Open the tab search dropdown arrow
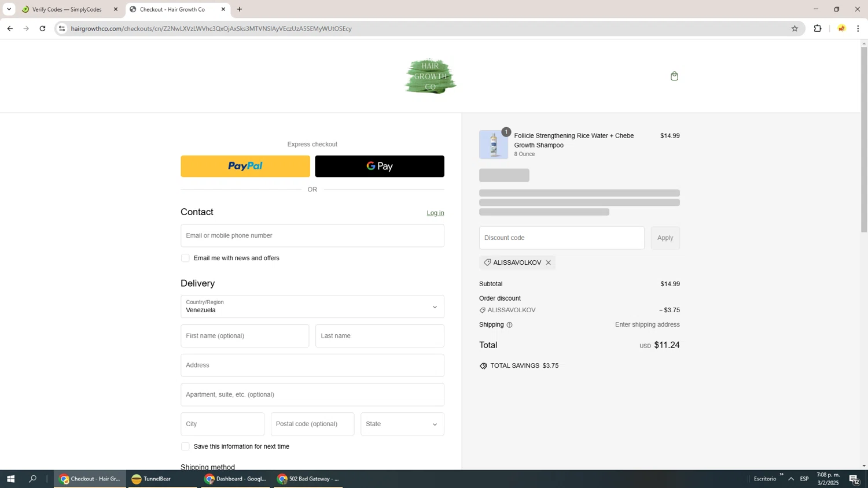Viewport: 868px width, 488px height. (9, 9)
